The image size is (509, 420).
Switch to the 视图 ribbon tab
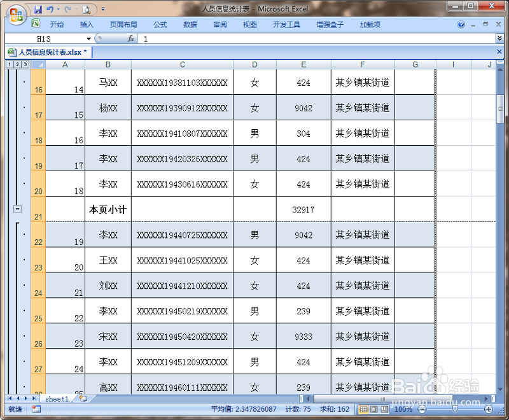tap(250, 24)
